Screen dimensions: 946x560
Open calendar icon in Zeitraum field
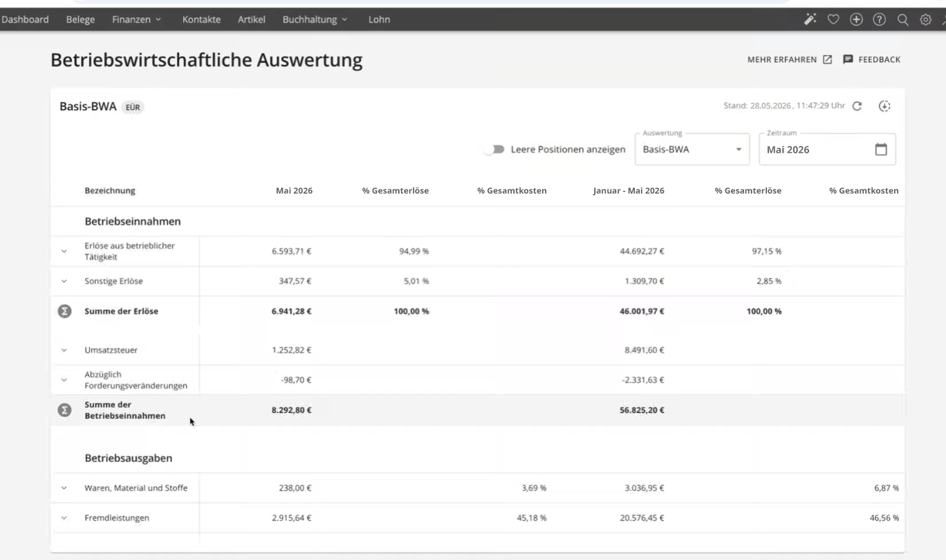(880, 149)
